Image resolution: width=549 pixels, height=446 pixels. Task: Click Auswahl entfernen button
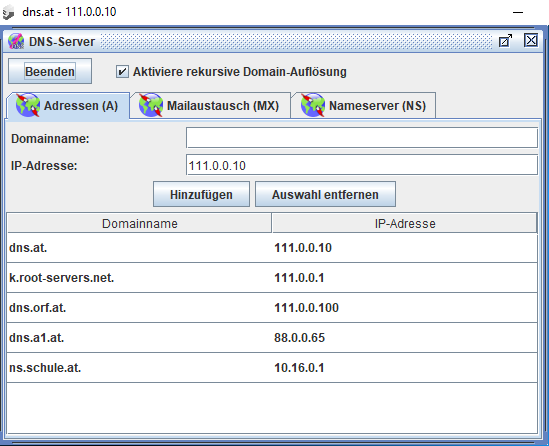(325, 194)
